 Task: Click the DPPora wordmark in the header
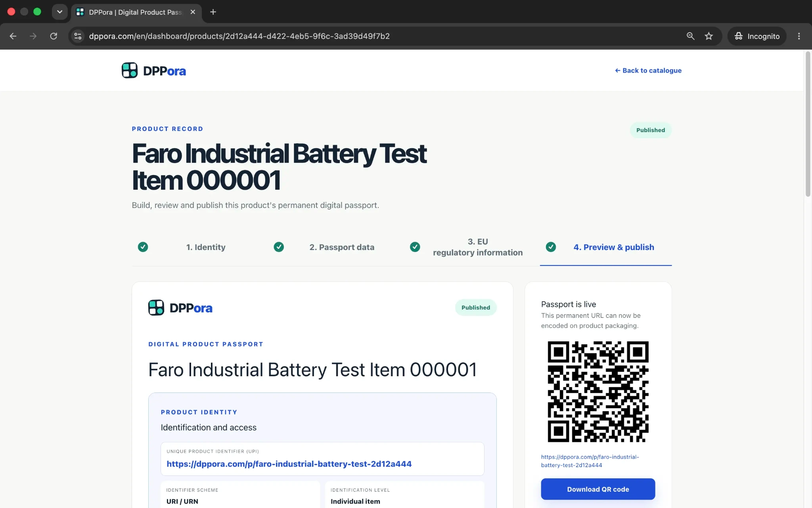(165, 71)
